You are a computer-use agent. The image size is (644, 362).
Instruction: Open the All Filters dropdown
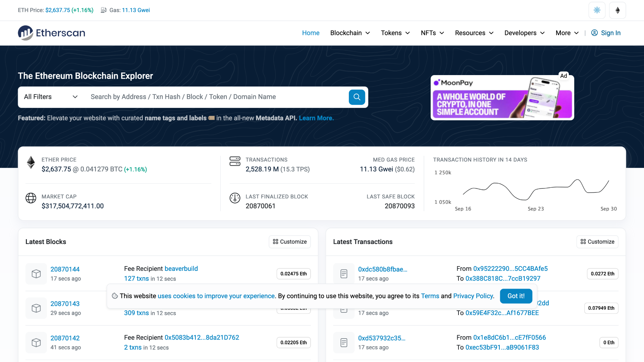51,97
